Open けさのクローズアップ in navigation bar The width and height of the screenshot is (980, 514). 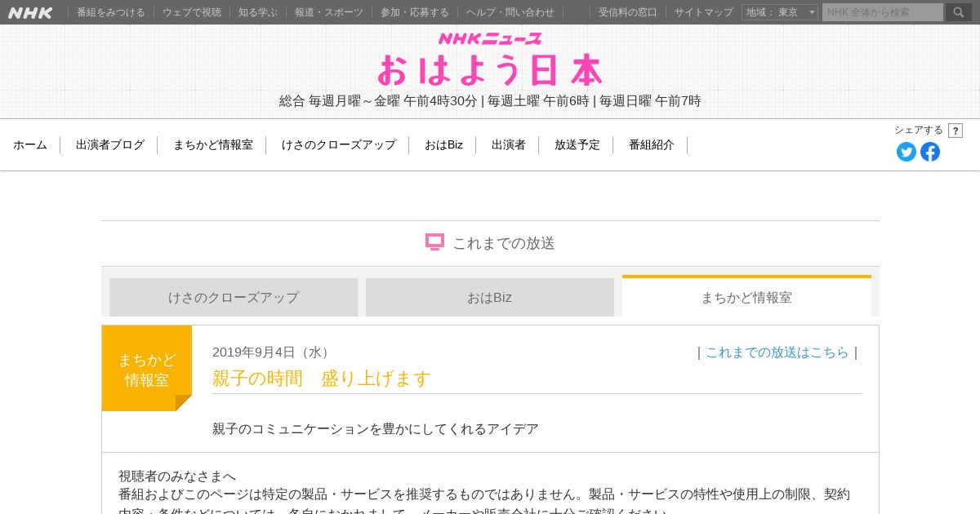pos(339,144)
